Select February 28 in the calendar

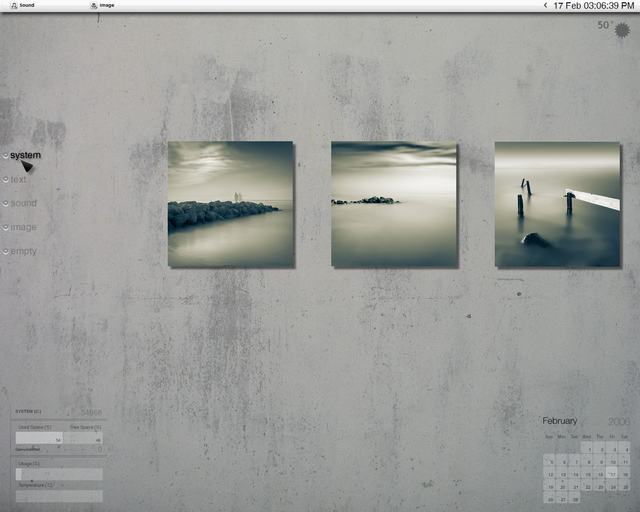point(574,498)
